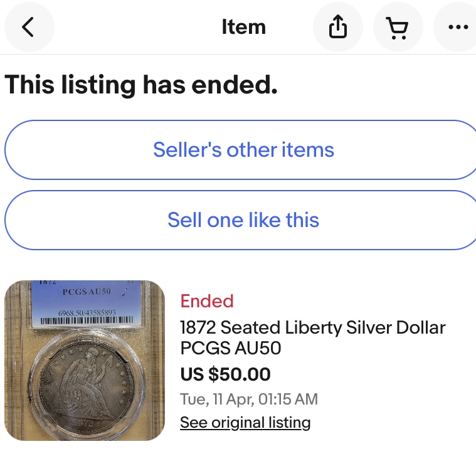Tap the red Ended status label
Viewport: 476px width, 476px height.
pos(207,301)
